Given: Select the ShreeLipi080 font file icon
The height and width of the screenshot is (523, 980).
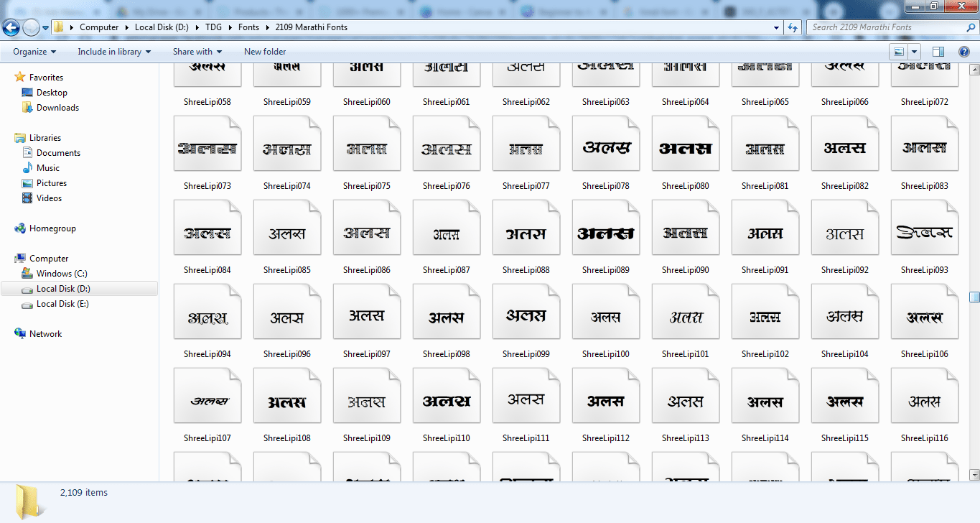Looking at the screenshot, I should [x=686, y=144].
